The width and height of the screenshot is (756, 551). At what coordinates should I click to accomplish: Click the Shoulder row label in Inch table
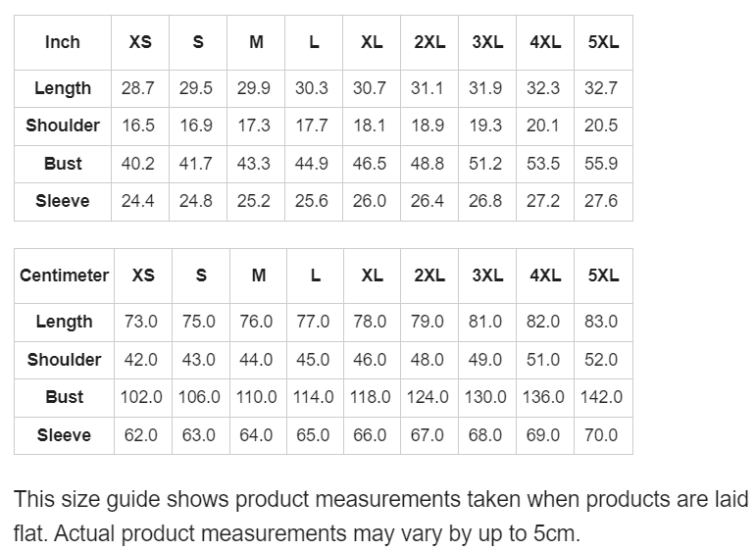63,125
